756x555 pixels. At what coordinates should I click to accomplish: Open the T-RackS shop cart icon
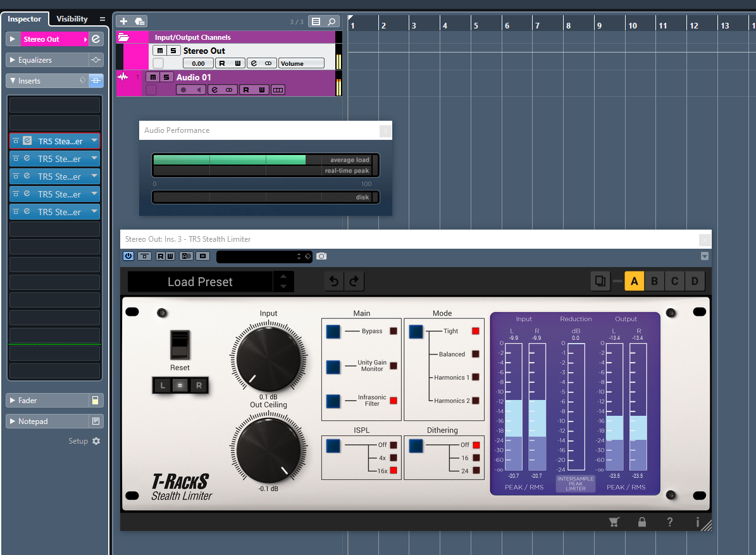(x=614, y=521)
